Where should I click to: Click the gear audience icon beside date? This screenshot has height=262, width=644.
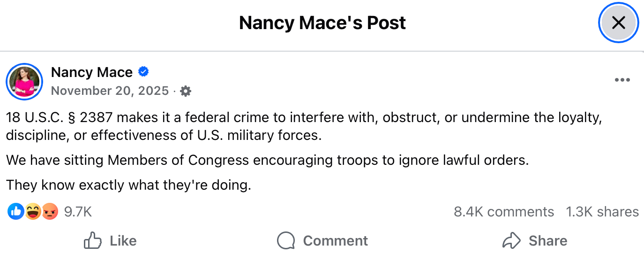coord(186,91)
